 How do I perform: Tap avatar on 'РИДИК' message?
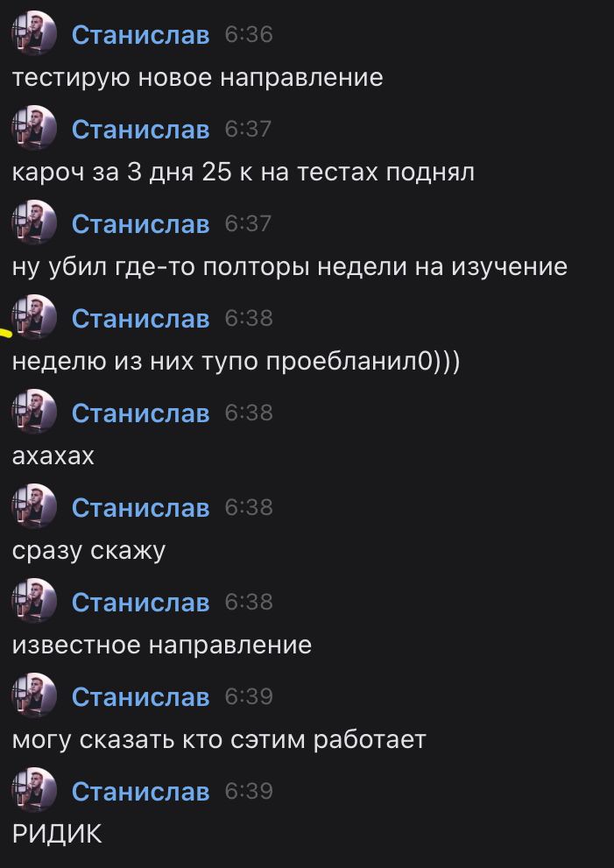34,790
